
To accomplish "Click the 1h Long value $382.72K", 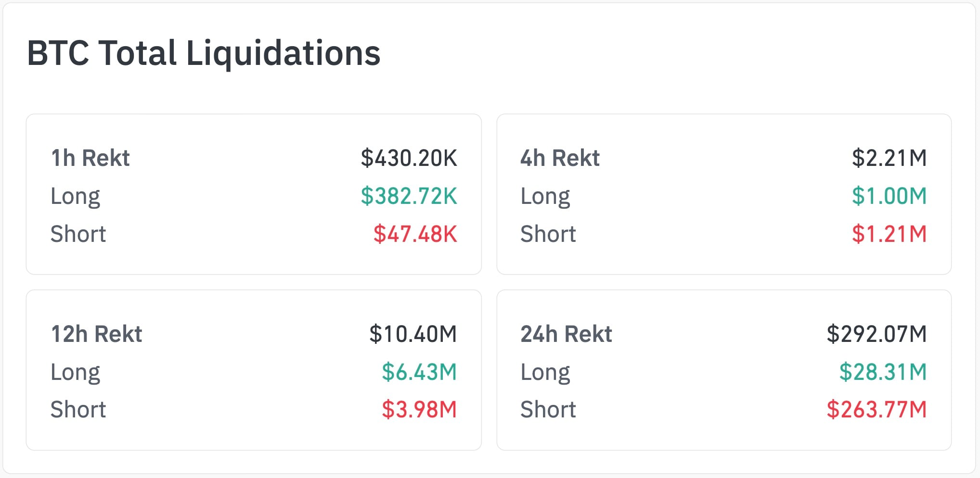I will [409, 196].
